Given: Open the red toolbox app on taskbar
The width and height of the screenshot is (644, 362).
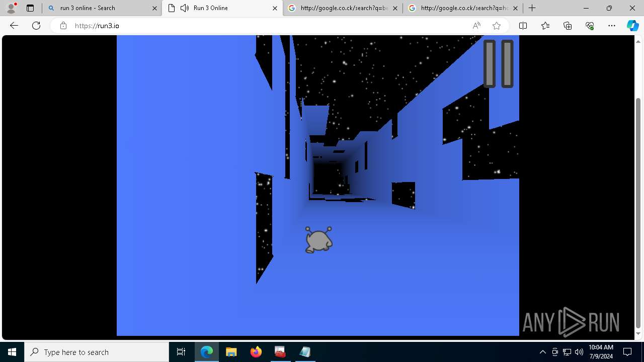Looking at the screenshot, I should click(x=280, y=352).
